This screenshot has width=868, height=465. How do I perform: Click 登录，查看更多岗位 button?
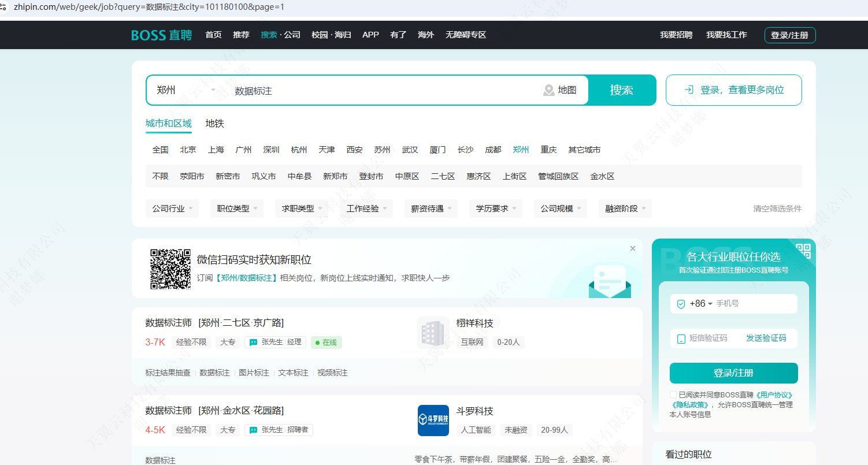pyautogui.click(x=734, y=90)
